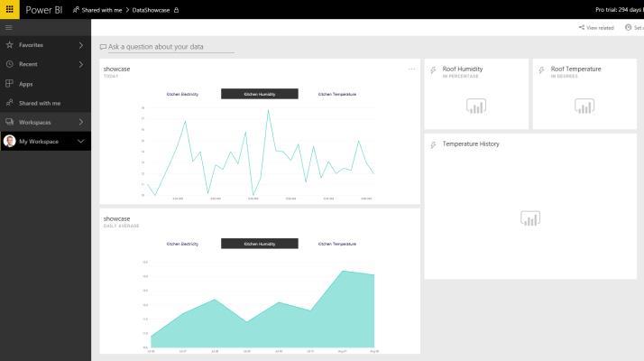Viewport: 644px width, 361px height.
Task: Click the Temperature History streaming bolt icon
Action: coord(433,144)
